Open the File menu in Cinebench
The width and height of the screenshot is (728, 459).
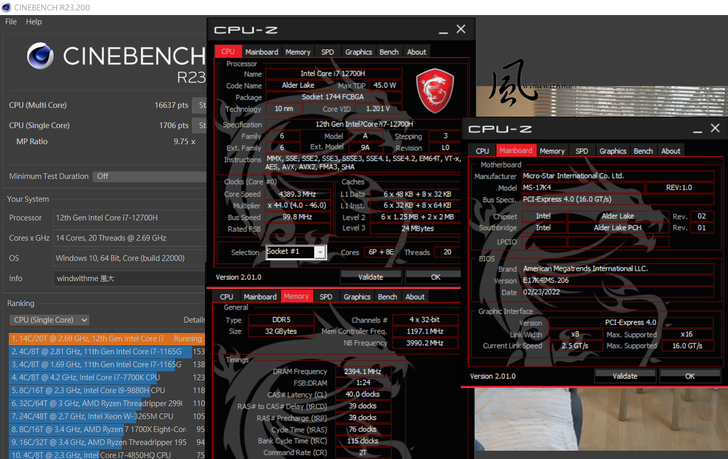(11, 21)
